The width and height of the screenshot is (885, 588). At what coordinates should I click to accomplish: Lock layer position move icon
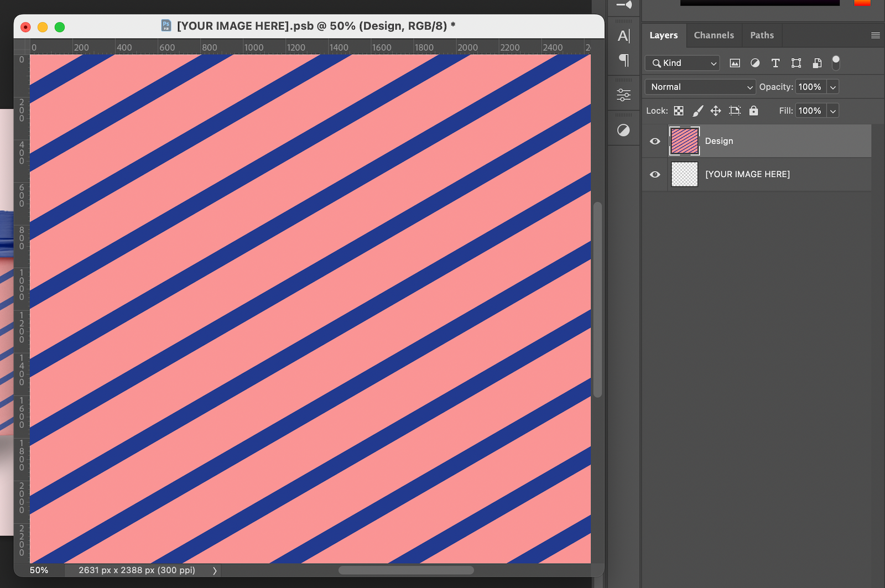716,111
